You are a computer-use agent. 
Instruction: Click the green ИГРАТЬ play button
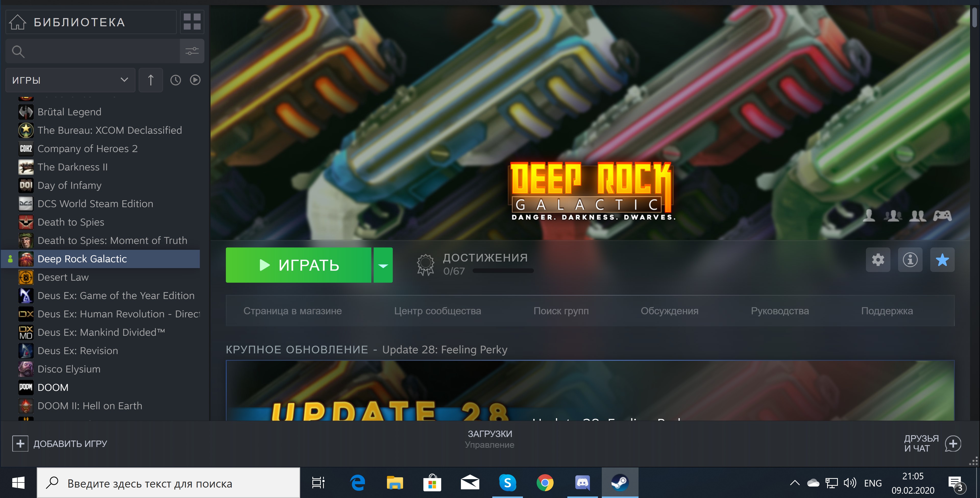pyautogui.click(x=298, y=265)
